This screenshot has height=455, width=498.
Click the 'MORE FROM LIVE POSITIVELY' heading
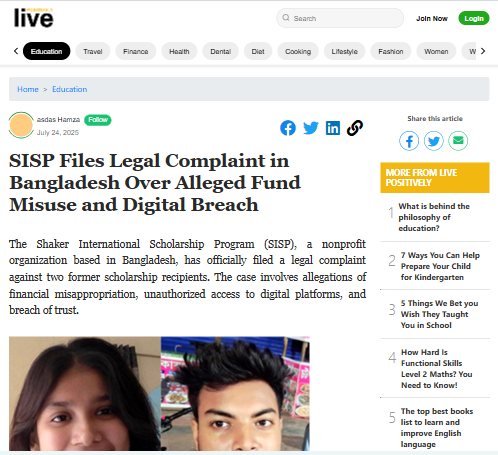click(435, 178)
